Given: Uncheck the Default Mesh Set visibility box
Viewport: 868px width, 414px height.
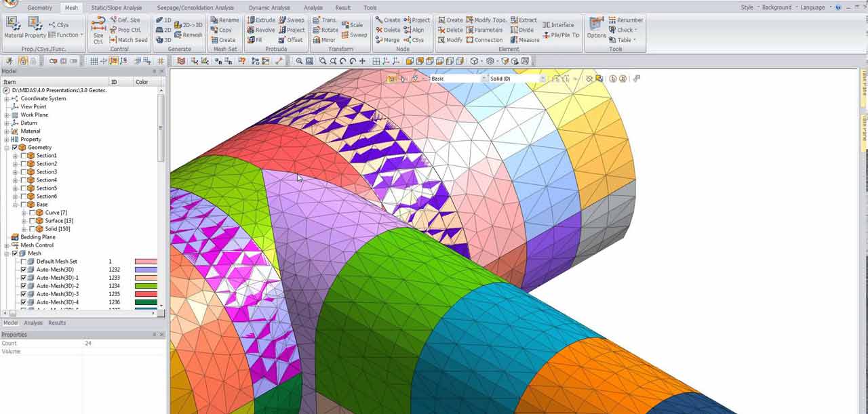Looking at the screenshot, I should 24,261.
